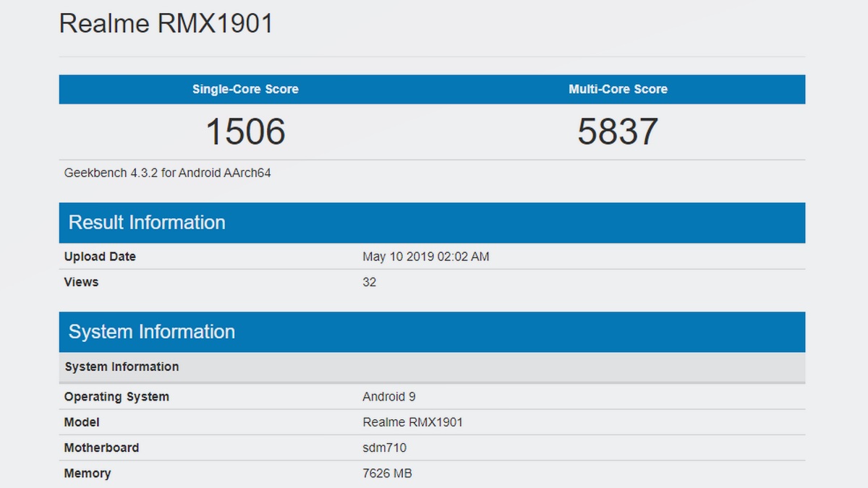This screenshot has width=868, height=488.
Task: Click the blue System Information section header
Action: tap(432, 332)
